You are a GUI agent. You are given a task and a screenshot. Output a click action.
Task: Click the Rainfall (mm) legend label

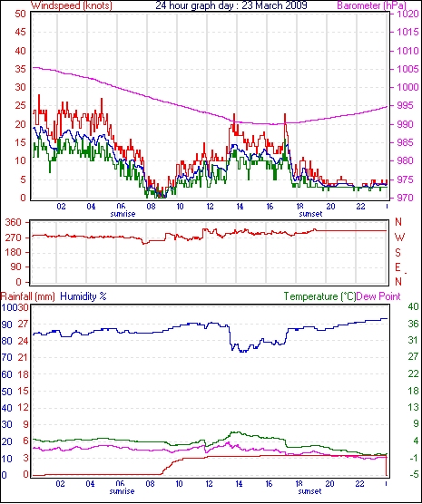(28, 296)
